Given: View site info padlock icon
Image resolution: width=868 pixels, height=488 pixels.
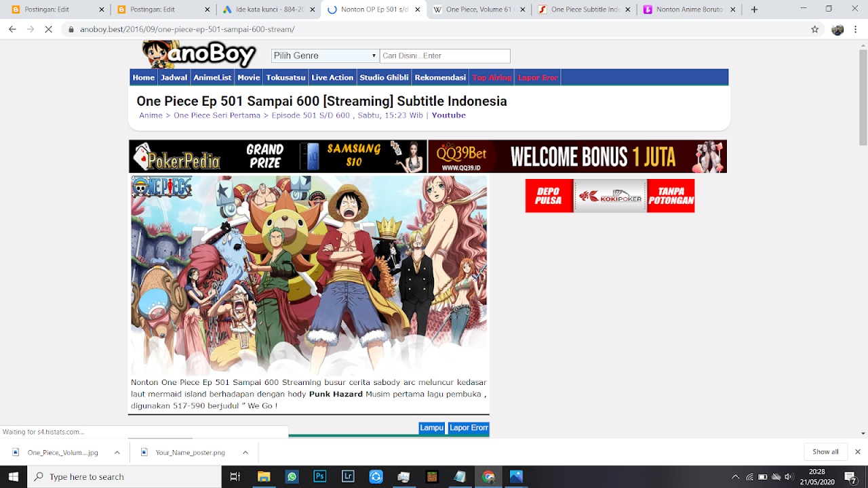Looking at the screenshot, I should (x=71, y=30).
